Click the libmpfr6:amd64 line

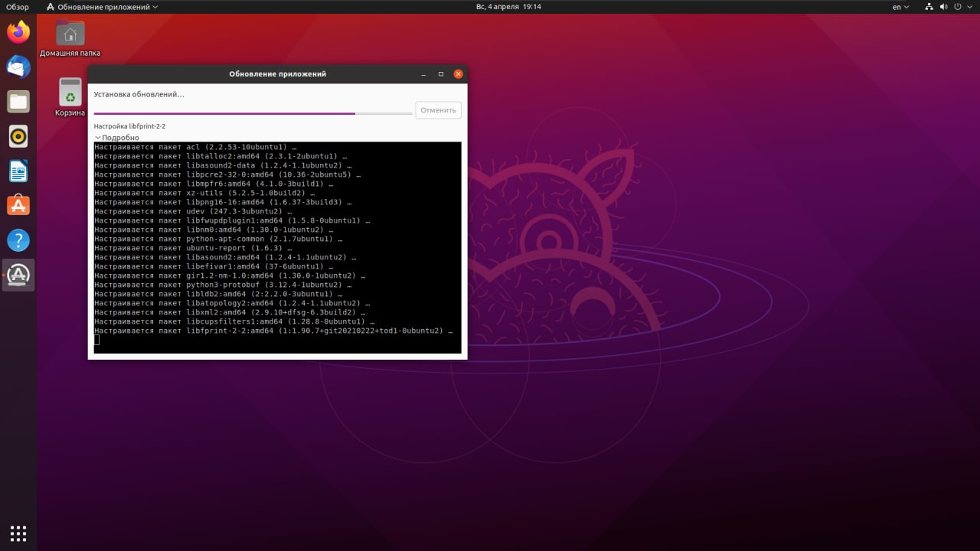tap(214, 184)
